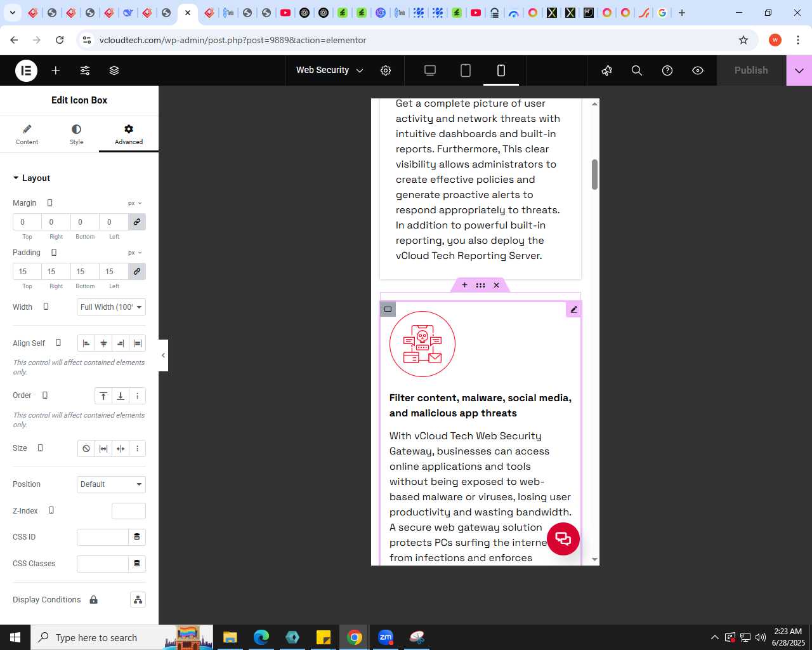Preview changes with the eye icon

click(698, 70)
